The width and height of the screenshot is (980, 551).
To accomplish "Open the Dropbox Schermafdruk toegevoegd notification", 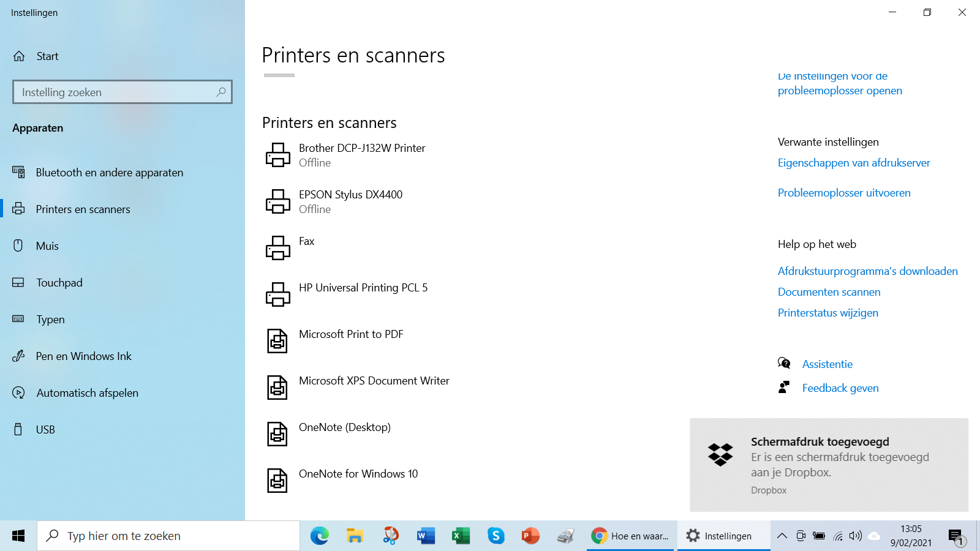I will [829, 465].
